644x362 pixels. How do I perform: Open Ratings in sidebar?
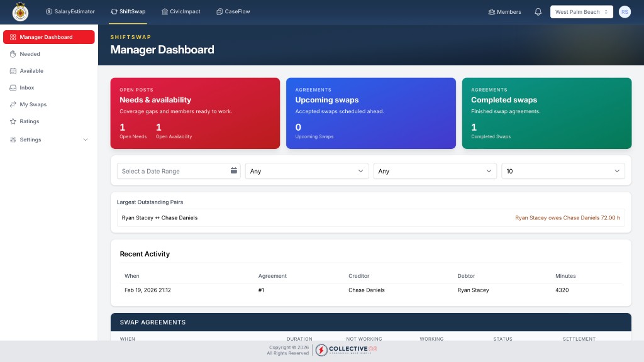49,121
